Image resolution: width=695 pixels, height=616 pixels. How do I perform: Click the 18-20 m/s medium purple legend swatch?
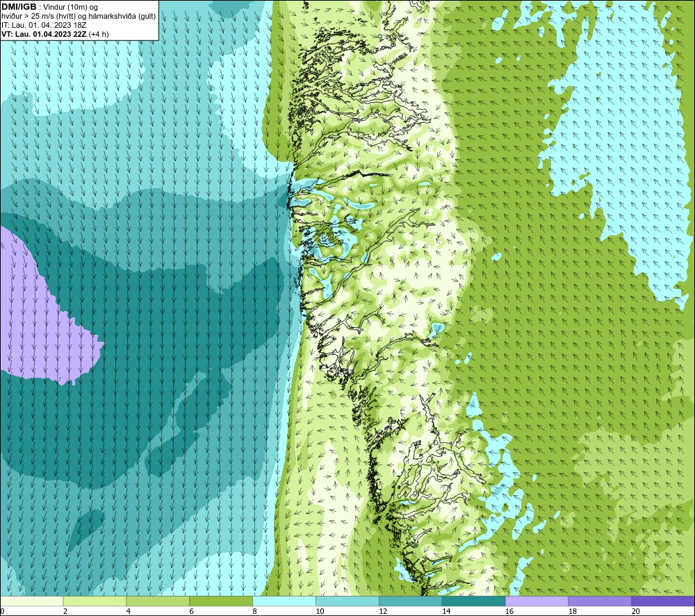tap(600, 601)
